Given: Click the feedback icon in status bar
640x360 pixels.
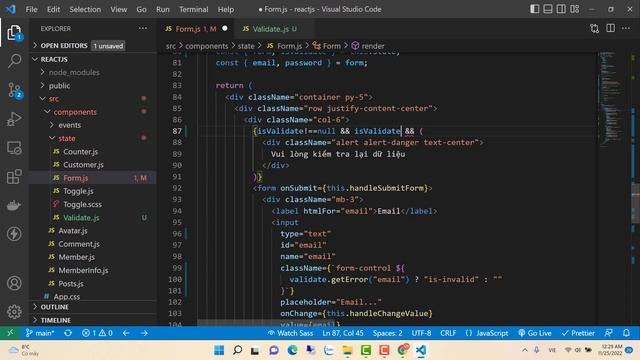Looking at the screenshot, I should [609, 333].
